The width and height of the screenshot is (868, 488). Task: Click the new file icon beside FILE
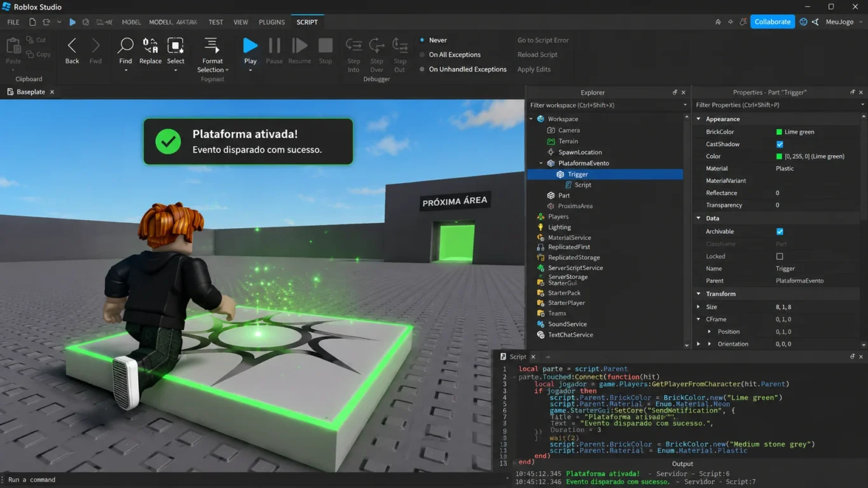(32, 22)
